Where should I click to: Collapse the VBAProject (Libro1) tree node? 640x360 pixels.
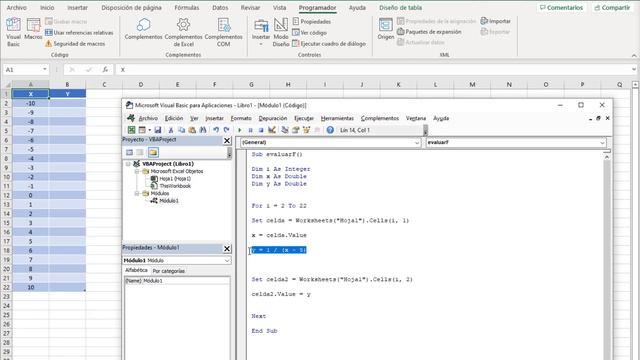[x=128, y=164]
